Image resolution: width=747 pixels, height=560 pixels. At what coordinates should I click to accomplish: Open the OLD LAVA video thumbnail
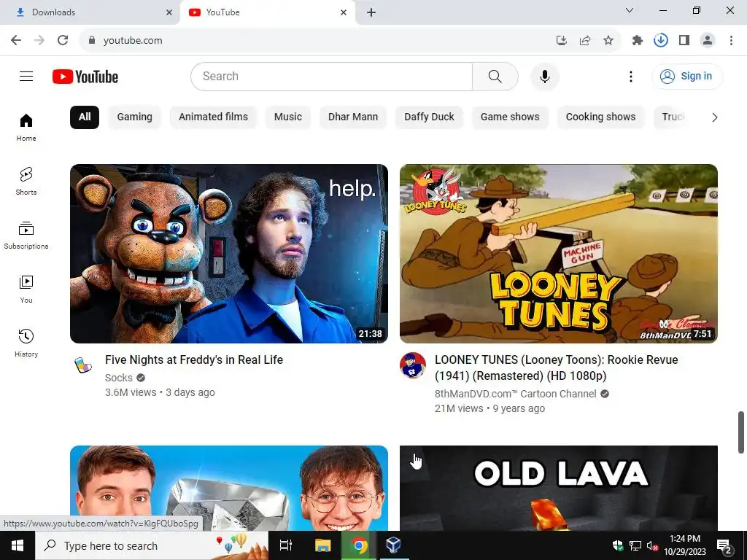click(x=558, y=488)
